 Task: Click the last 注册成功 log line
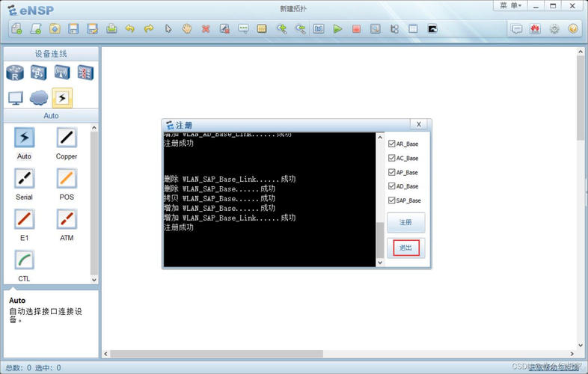[179, 227]
